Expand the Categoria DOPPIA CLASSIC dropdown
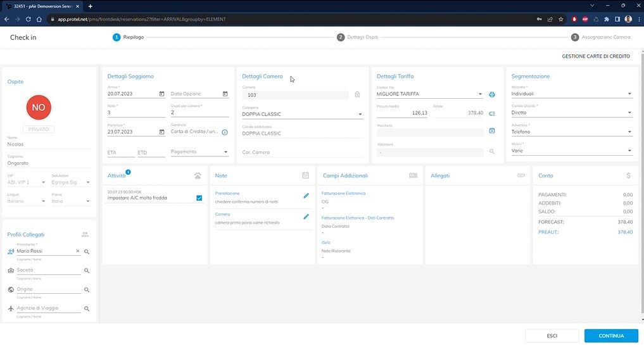Viewport: 644px width, 347px height. tap(360, 115)
